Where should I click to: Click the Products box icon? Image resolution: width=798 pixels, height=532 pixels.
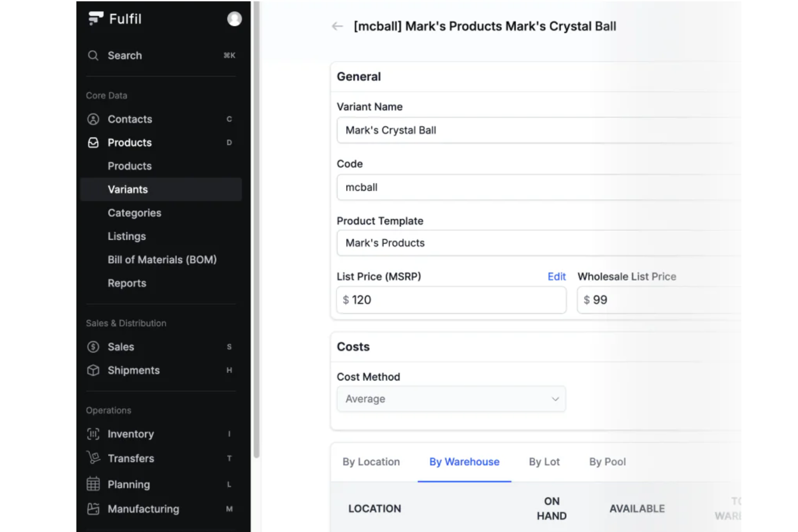(x=93, y=142)
